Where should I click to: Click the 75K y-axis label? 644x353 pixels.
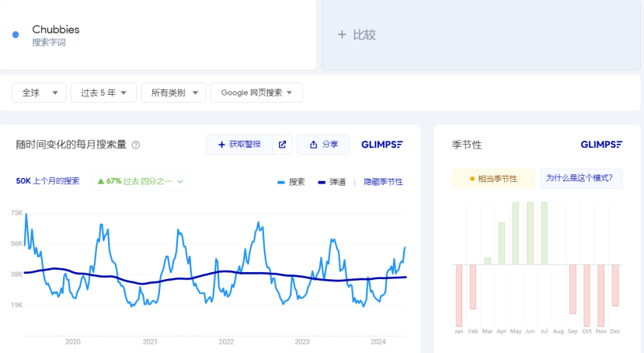(x=16, y=213)
